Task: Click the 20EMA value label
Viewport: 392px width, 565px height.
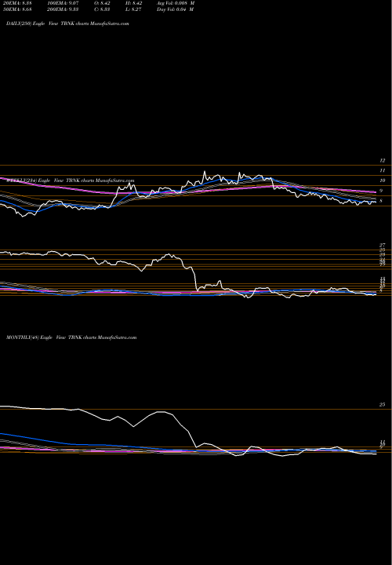Action: [x=19, y=3]
